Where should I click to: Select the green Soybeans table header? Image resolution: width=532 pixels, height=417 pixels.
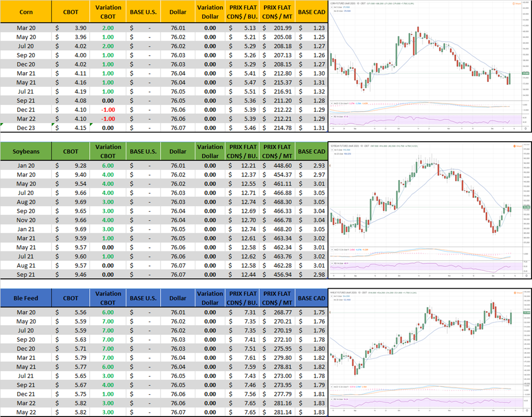(26, 151)
